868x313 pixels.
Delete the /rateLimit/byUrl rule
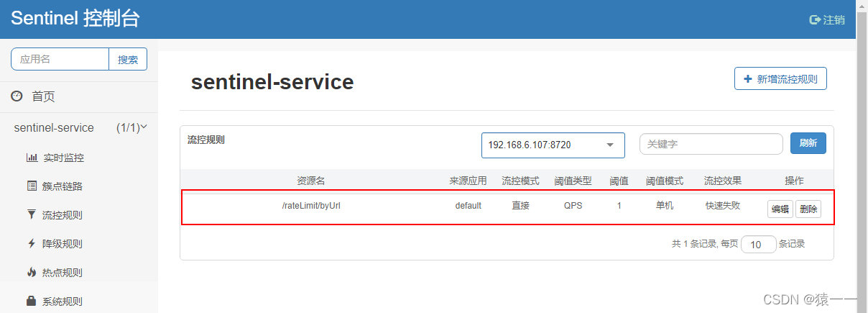808,209
